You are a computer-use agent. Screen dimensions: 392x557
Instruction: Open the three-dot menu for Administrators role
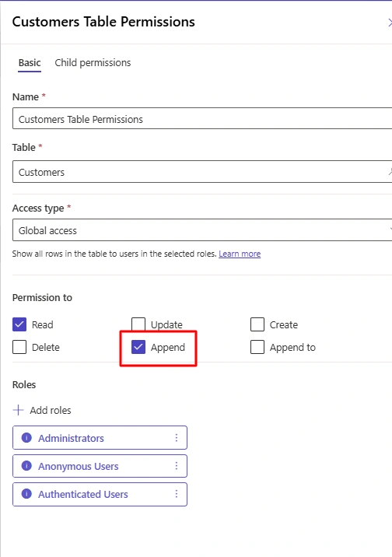click(x=176, y=438)
